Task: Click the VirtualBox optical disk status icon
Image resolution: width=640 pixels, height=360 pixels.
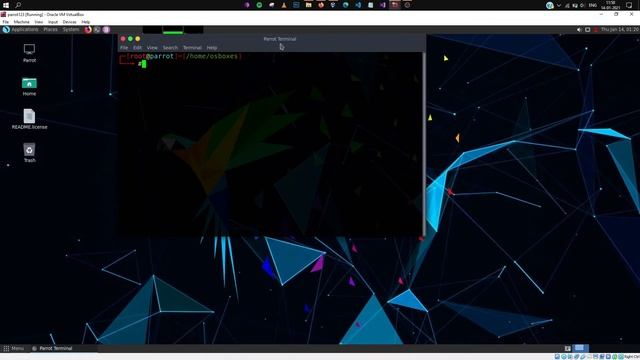Action: [x=564, y=357]
